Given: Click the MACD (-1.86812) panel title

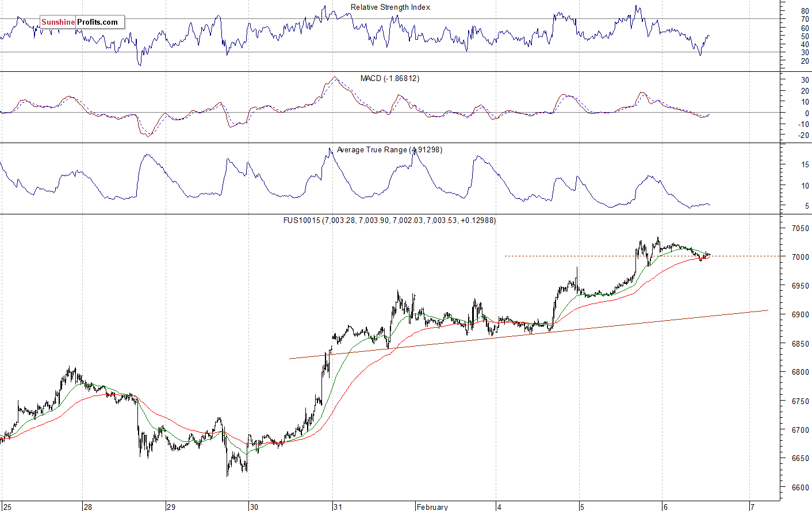Looking at the screenshot, I should pyautogui.click(x=389, y=78).
